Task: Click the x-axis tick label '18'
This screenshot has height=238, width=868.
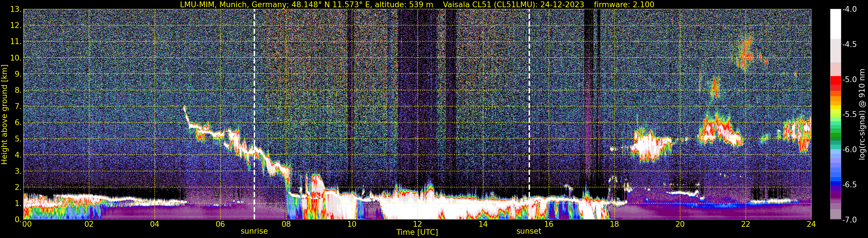Action: 615,224
